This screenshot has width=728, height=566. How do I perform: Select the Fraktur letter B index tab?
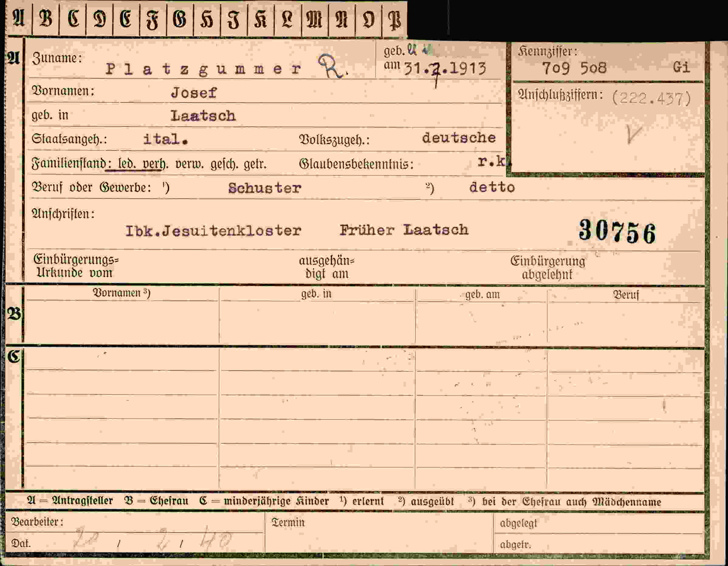pos(46,19)
